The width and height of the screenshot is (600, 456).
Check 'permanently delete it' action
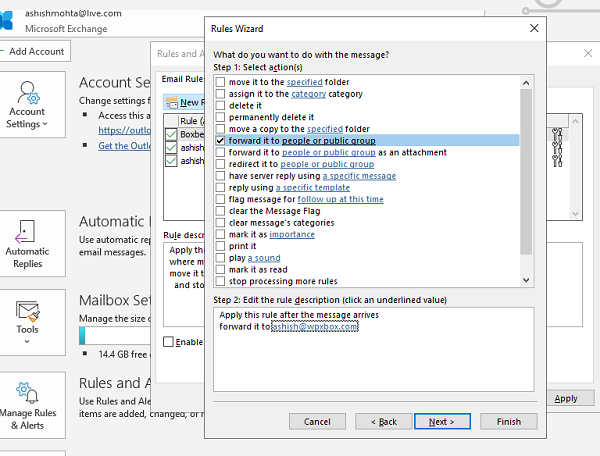[220, 117]
